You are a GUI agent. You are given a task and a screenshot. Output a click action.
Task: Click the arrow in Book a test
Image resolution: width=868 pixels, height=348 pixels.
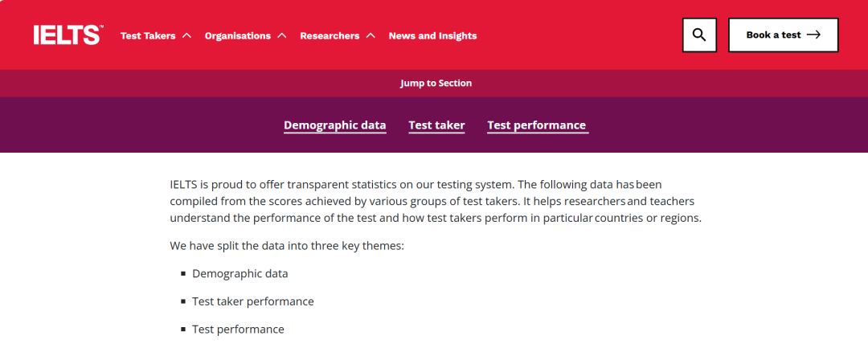[813, 35]
